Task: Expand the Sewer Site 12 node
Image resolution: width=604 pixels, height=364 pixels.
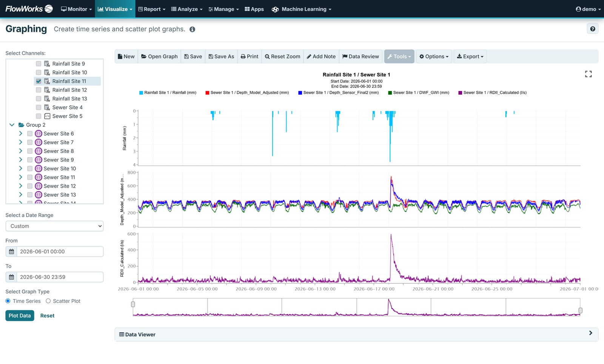Action: [21, 186]
